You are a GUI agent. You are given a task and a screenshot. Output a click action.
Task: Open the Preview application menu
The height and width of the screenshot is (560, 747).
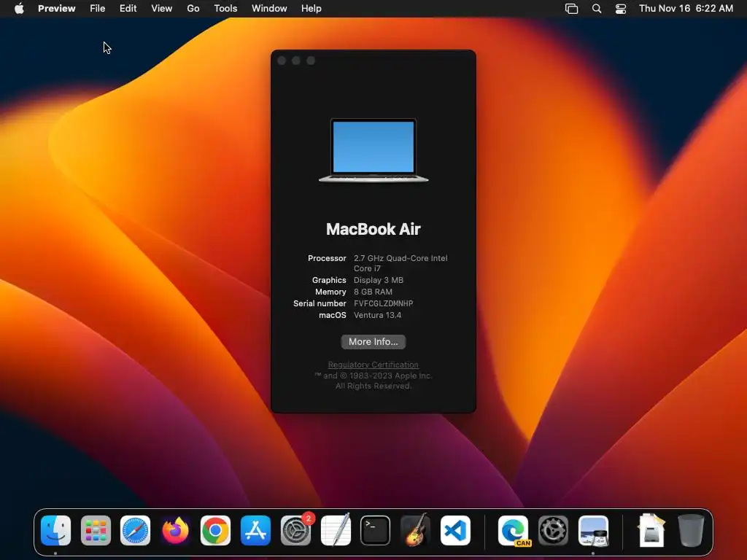(x=57, y=9)
